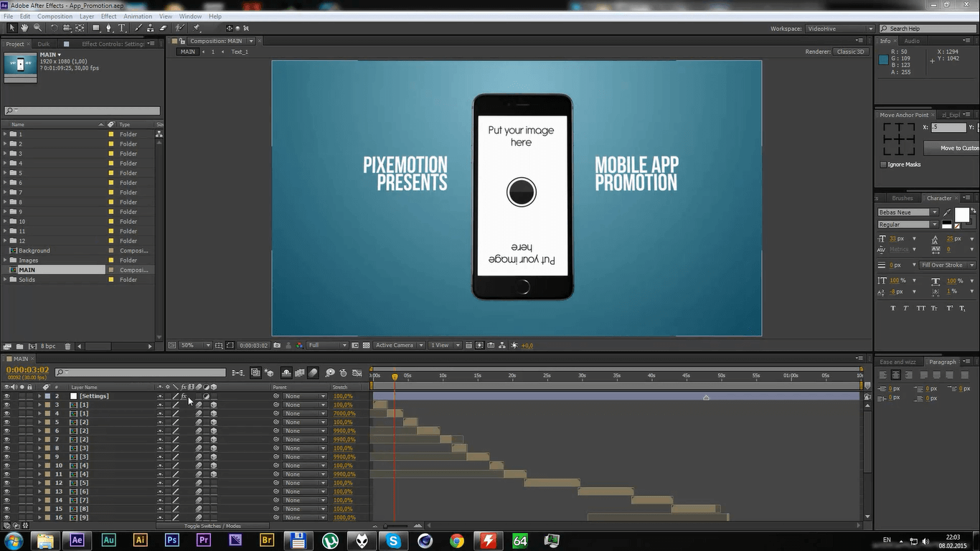The image size is (980, 551).
Task: Open Google Chrome from the taskbar
Action: 457,540
